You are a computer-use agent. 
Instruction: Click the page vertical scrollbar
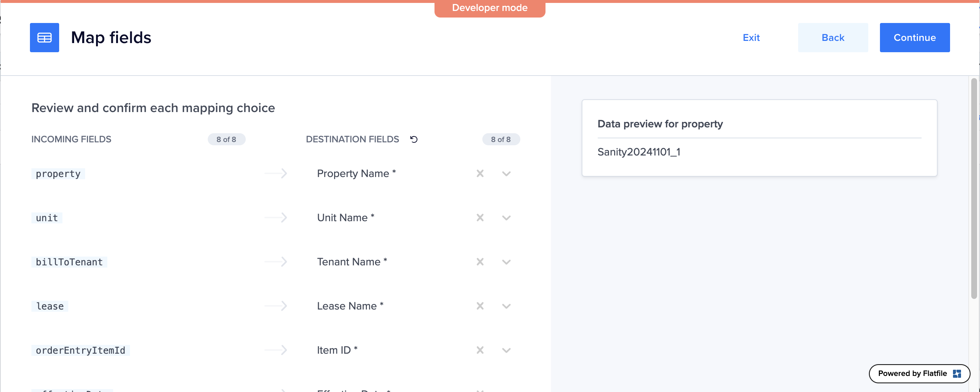click(x=973, y=188)
